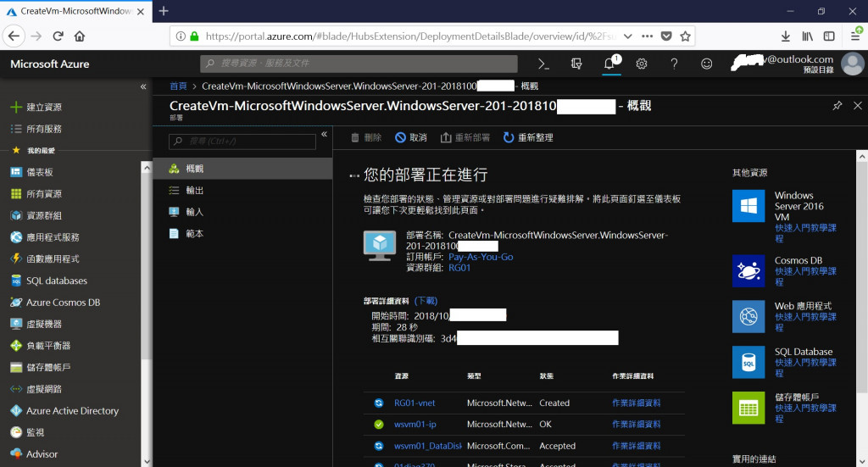Open a new browser tab
The image size is (868, 467).
[164, 11]
